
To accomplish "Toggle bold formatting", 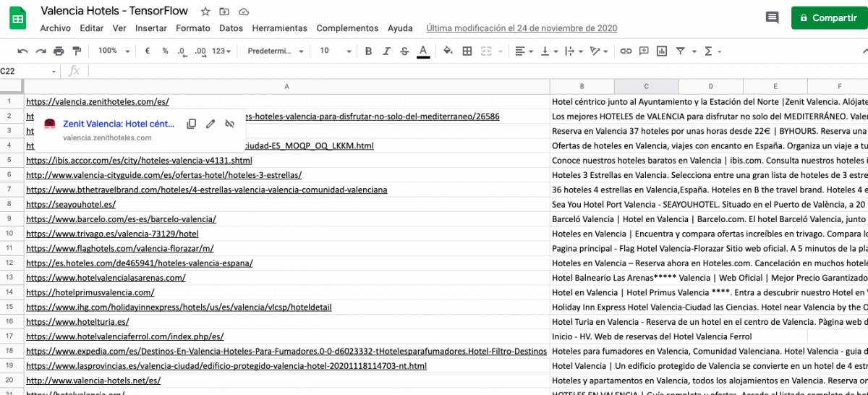I will pos(368,51).
